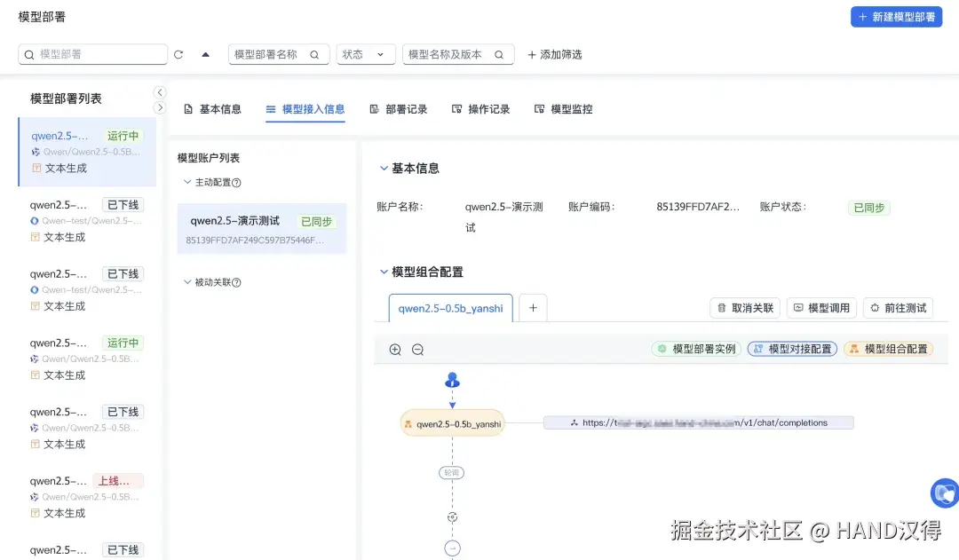Click the 模型账户列表 heading
Viewport: 959px width, 560px height.
pyautogui.click(x=209, y=158)
